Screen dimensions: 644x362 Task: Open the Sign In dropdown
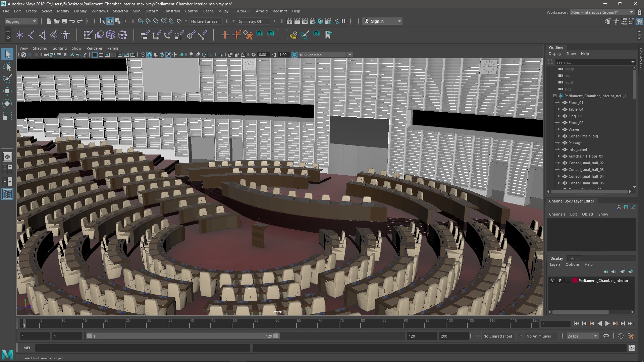pyautogui.click(x=382, y=21)
